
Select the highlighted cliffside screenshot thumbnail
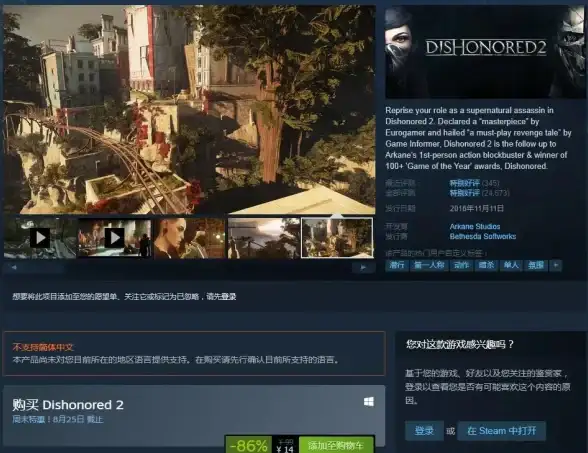[x=337, y=238]
